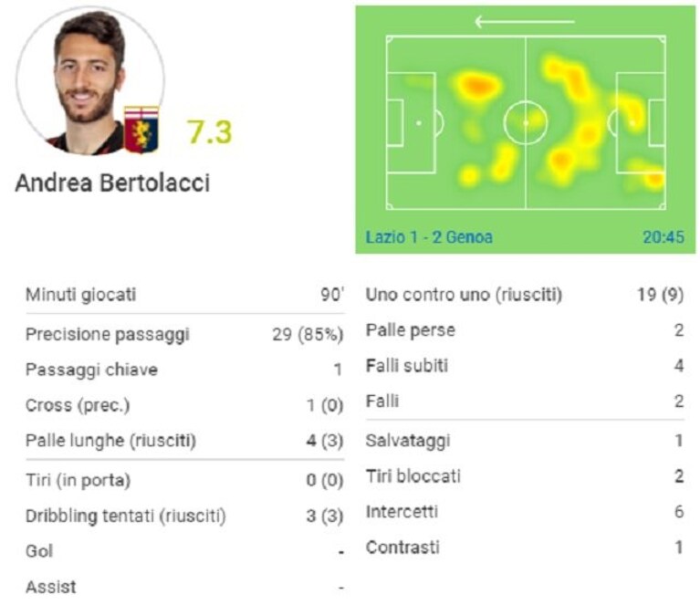This screenshot has height=605, width=700.
Task: Click the top-left heatmap hotspot
Action: coord(476,84)
